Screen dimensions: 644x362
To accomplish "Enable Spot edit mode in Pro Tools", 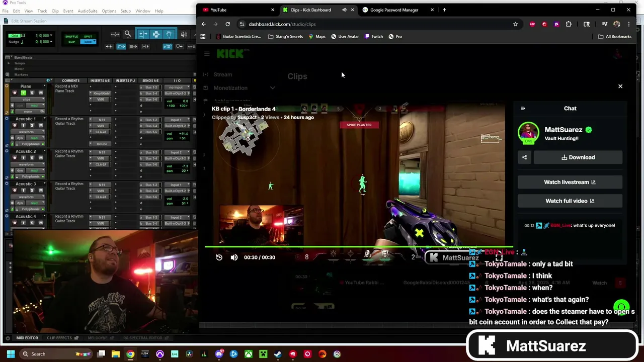I will click(x=88, y=37).
